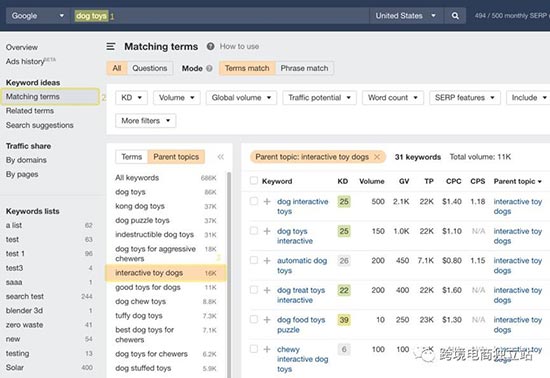Open the Traffic potential filter dropdown

(319, 97)
